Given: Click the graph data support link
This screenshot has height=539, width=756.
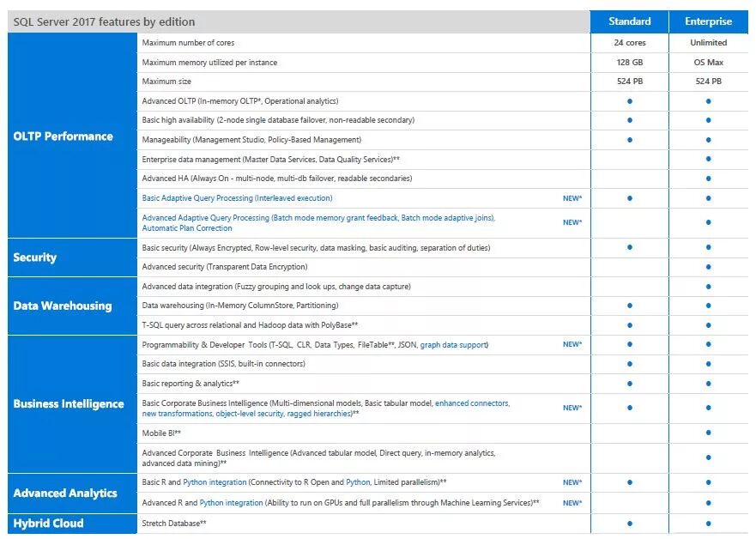Looking at the screenshot, I should (453, 345).
